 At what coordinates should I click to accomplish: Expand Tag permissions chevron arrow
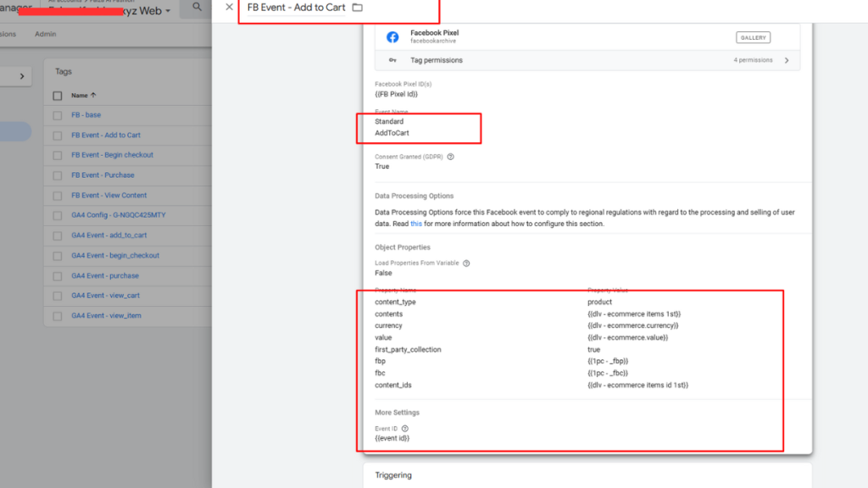787,60
